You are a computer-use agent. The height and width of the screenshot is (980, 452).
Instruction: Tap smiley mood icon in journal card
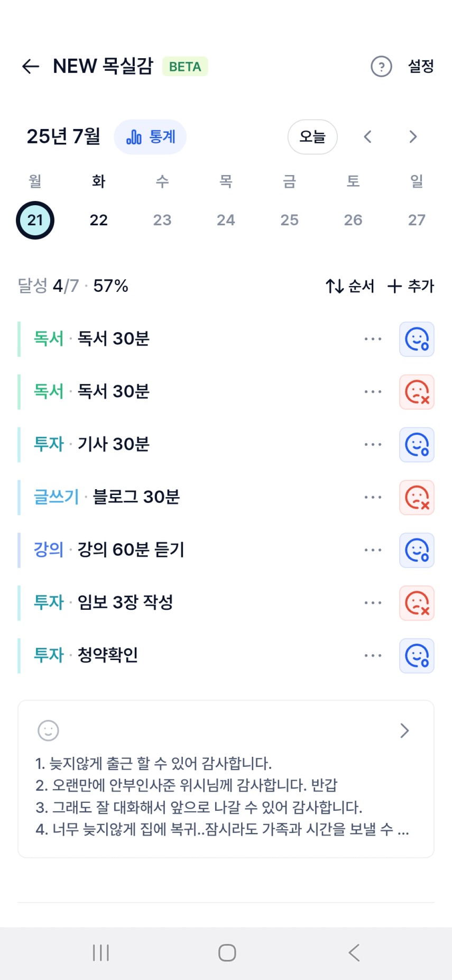(48, 730)
